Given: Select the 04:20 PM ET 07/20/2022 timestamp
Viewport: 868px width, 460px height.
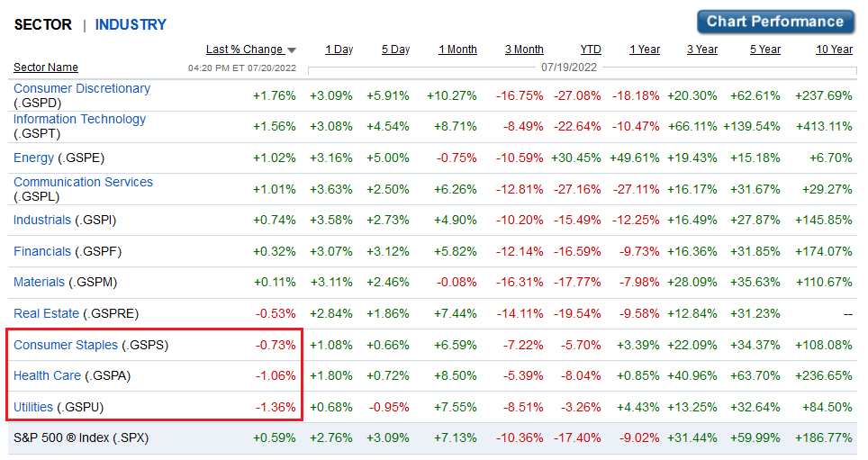Looking at the screenshot, I should point(242,68).
